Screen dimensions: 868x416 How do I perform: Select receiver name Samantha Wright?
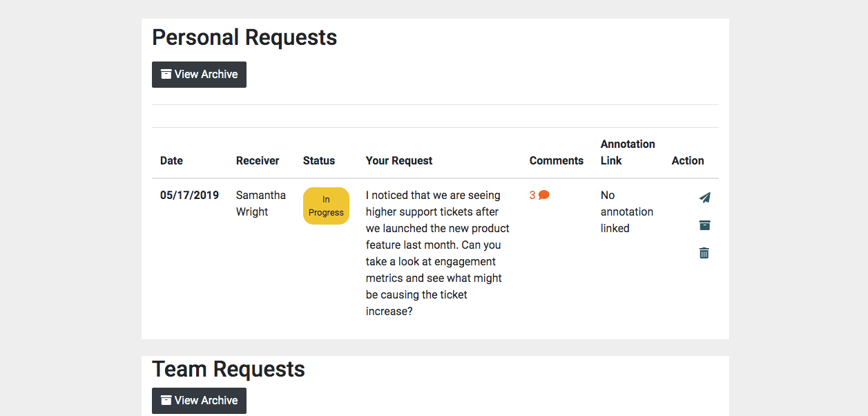tap(260, 203)
